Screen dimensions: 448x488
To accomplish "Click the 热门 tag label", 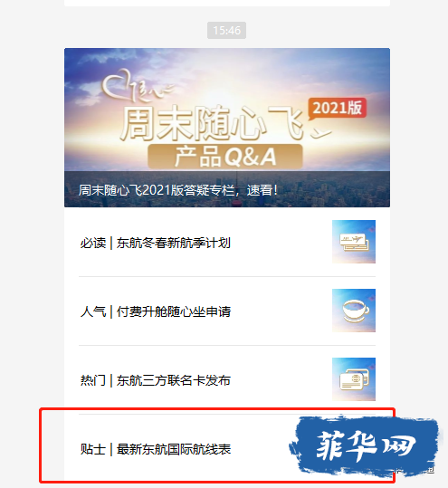I will pyautogui.click(x=93, y=380).
